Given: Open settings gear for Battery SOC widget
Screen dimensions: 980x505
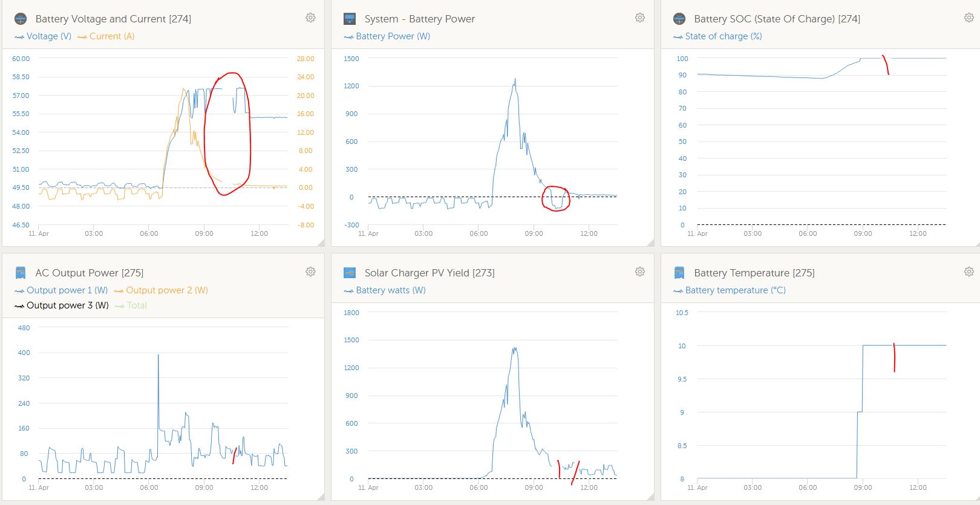Looking at the screenshot, I should (969, 18).
